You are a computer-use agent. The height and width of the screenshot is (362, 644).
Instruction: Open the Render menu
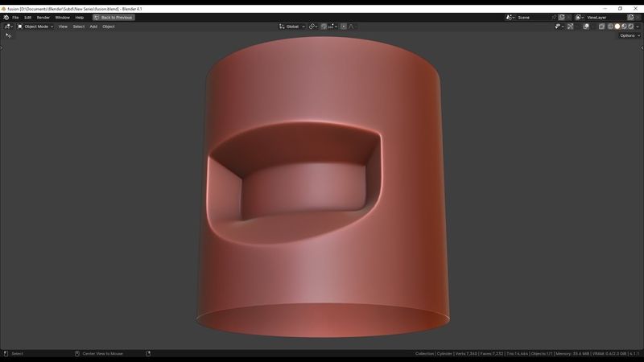click(x=43, y=17)
